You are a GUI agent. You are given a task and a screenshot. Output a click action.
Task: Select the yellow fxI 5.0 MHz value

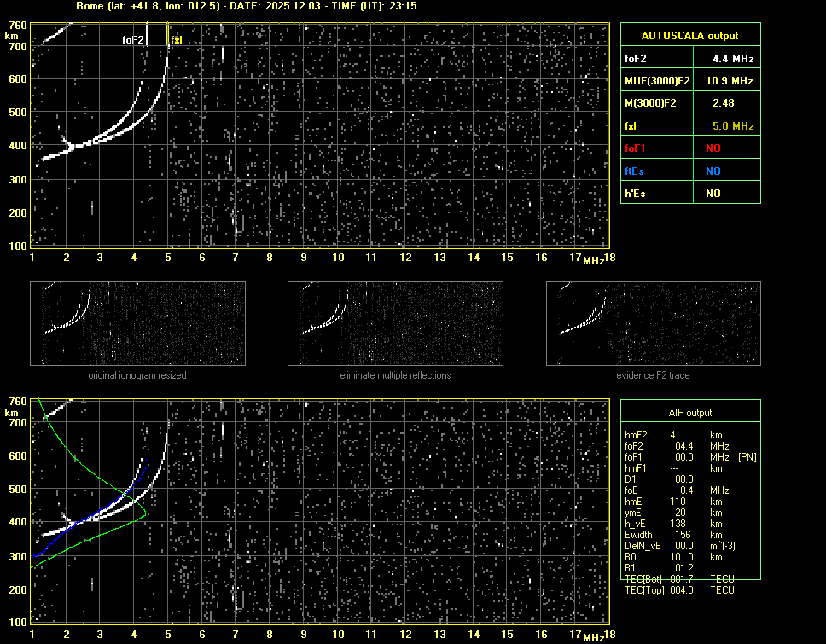[x=732, y=126]
